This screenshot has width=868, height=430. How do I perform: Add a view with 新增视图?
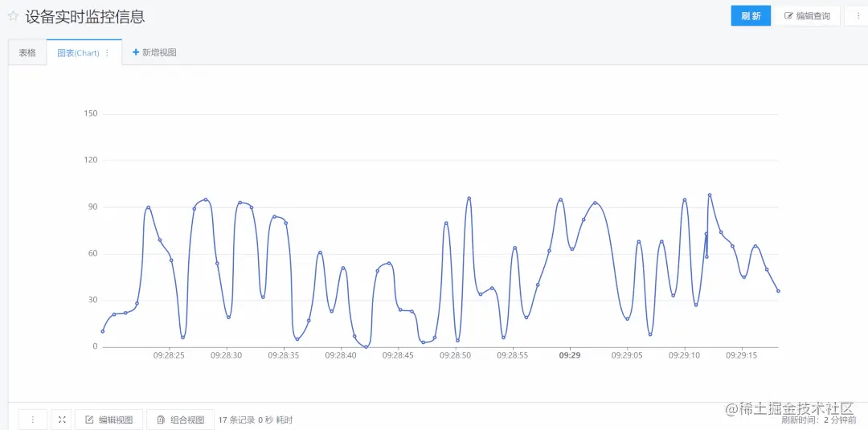coord(154,52)
